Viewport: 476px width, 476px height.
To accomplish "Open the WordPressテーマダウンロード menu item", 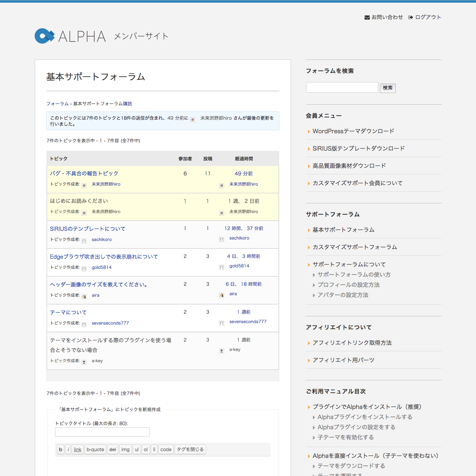I will pyautogui.click(x=353, y=131).
